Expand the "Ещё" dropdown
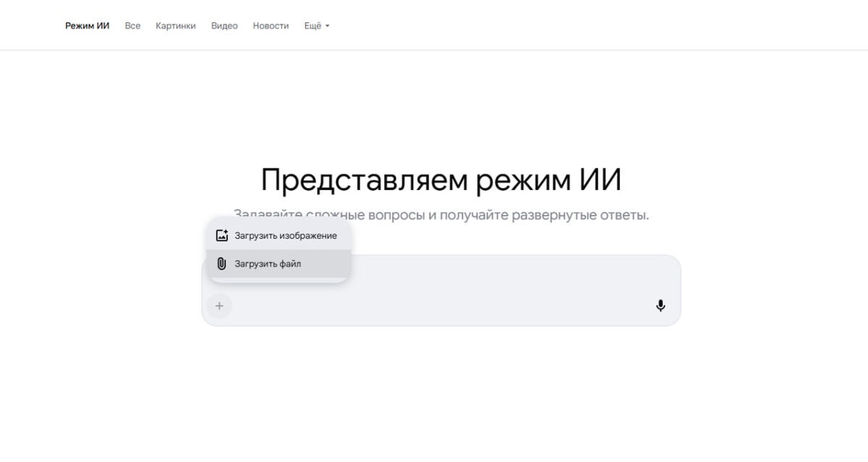Viewport: 868px width, 462px height. (x=317, y=25)
